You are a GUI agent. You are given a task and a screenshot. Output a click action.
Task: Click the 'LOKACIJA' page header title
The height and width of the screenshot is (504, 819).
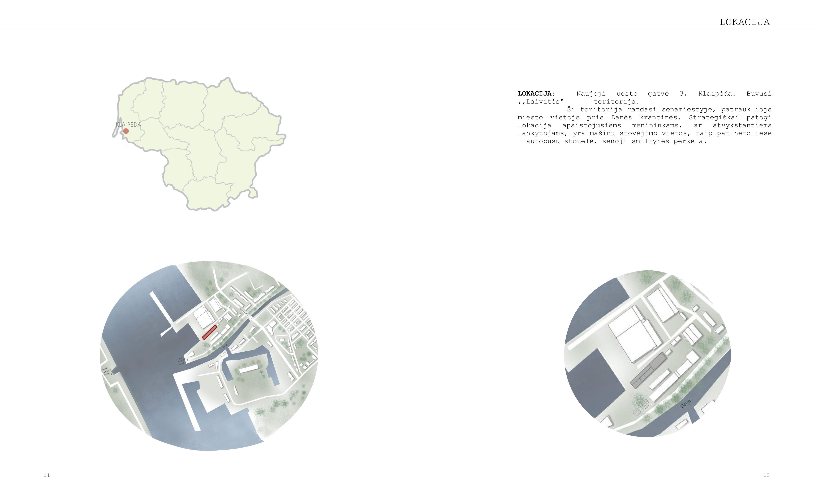(744, 22)
